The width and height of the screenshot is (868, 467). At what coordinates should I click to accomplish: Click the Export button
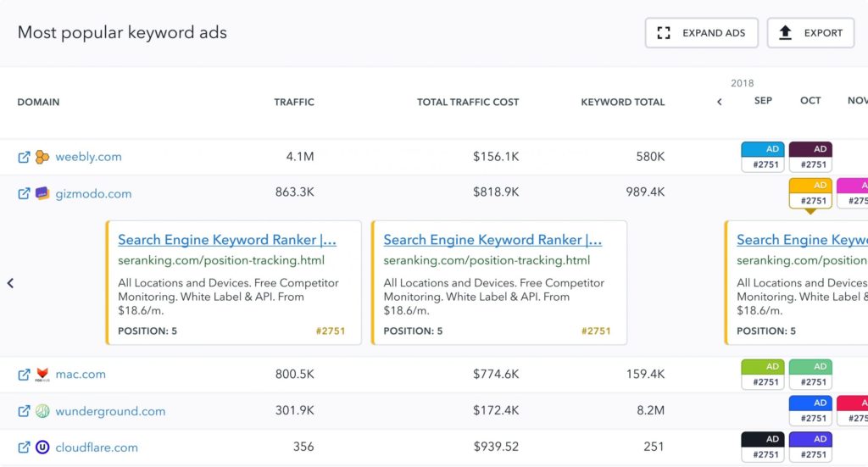(x=810, y=33)
